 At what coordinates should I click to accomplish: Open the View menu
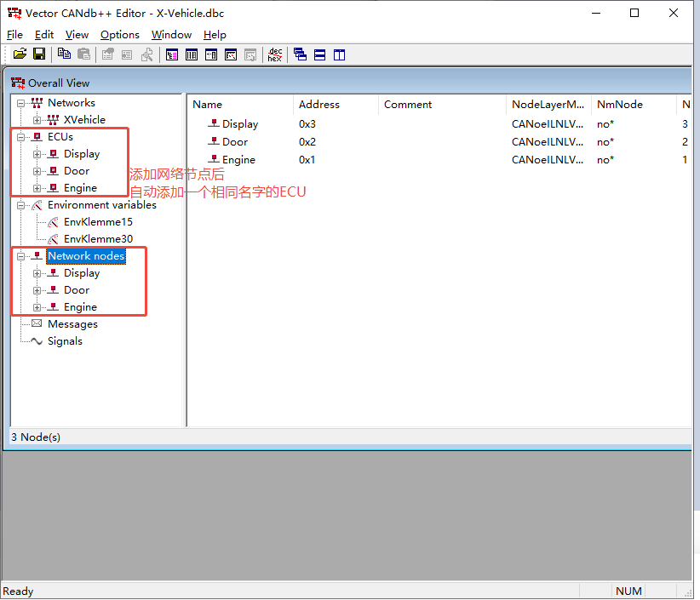point(77,34)
